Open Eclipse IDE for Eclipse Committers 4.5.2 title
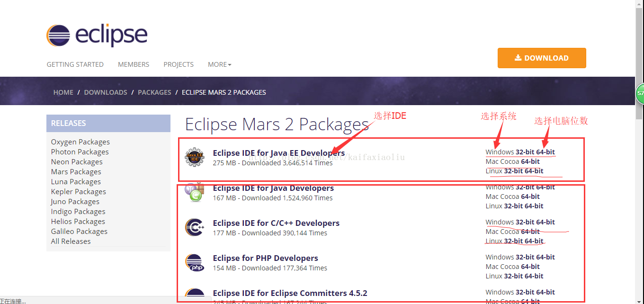The width and height of the screenshot is (644, 304). click(290, 293)
